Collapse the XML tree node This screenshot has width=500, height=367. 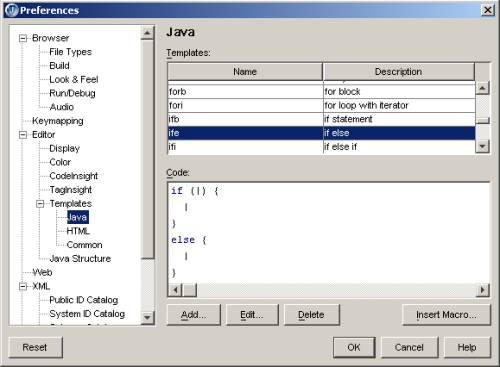(23, 286)
